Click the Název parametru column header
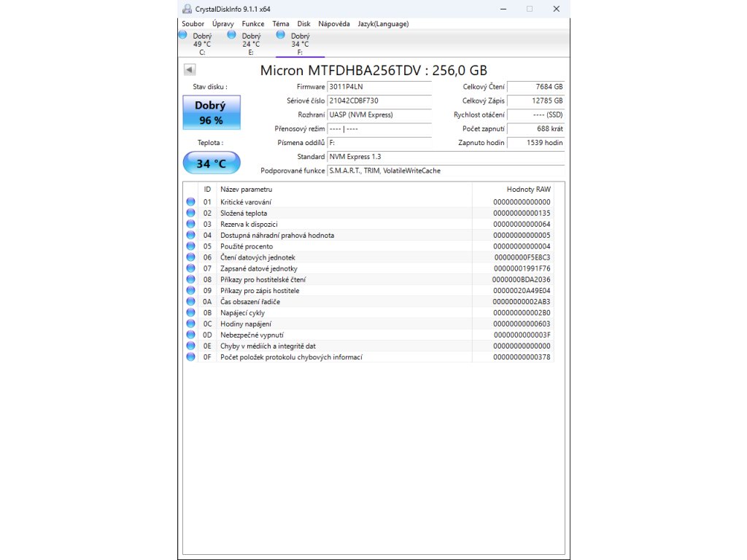 click(344, 189)
